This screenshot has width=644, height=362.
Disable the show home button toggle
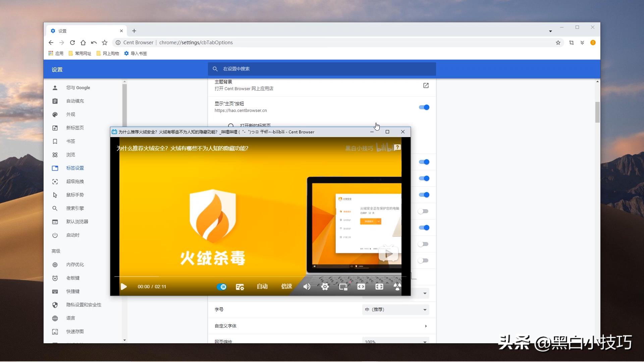click(x=424, y=107)
